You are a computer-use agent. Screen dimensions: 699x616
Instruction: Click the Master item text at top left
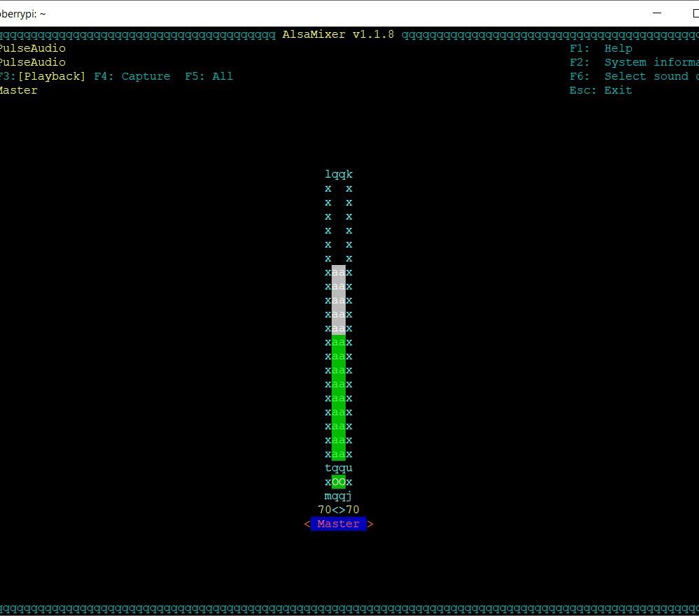(x=19, y=90)
